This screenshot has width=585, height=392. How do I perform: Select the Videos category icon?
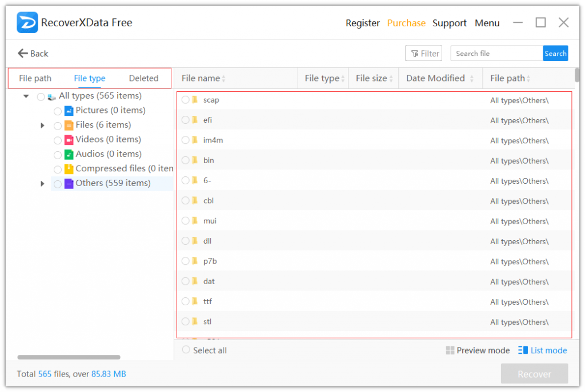(x=67, y=139)
